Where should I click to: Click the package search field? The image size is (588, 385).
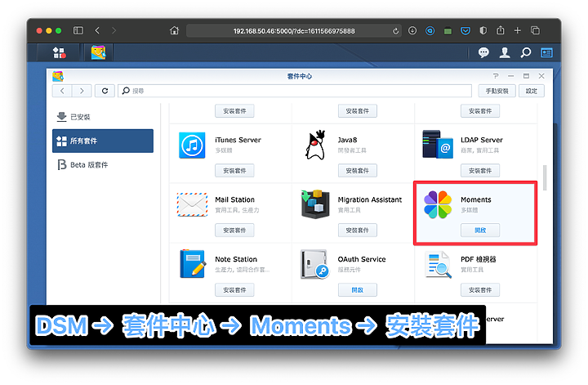coord(295,91)
